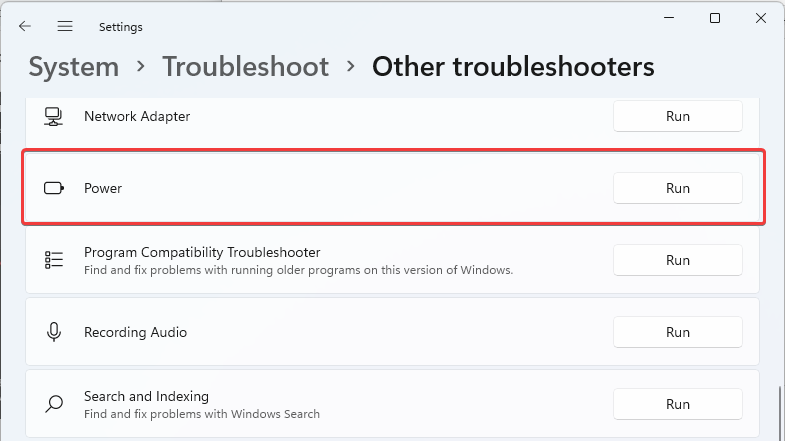The height and width of the screenshot is (441, 785).
Task: Click the vertical scrollbar thumb
Action: click(x=779, y=413)
